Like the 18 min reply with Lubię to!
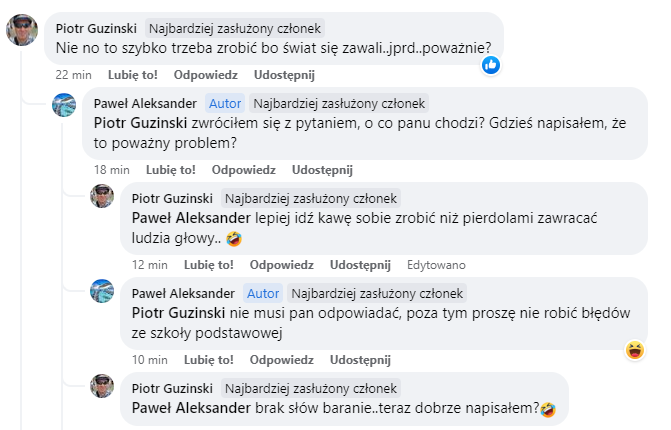Viewport: 671px width, 430px height. [x=168, y=169]
